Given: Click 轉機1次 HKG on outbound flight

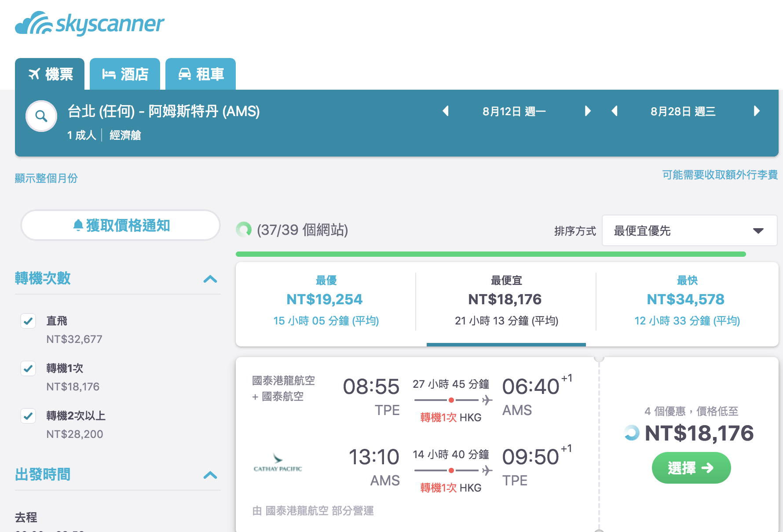Looking at the screenshot, I should [451, 417].
